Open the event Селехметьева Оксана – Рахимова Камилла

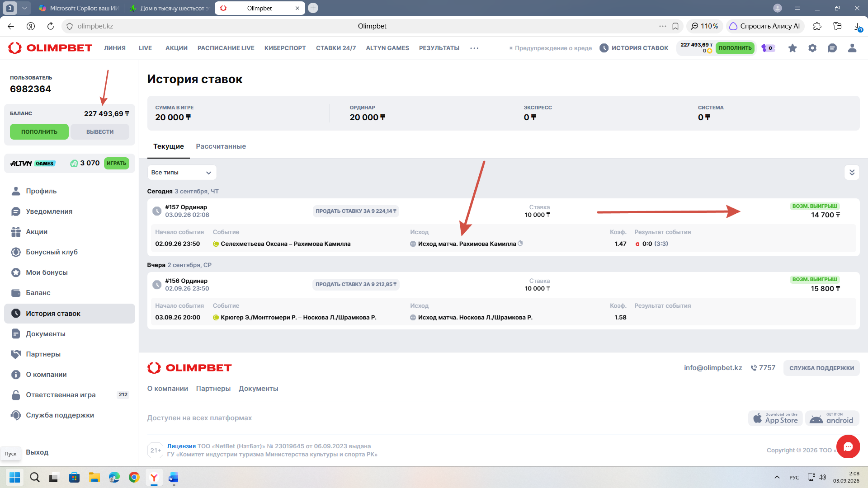tap(285, 244)
